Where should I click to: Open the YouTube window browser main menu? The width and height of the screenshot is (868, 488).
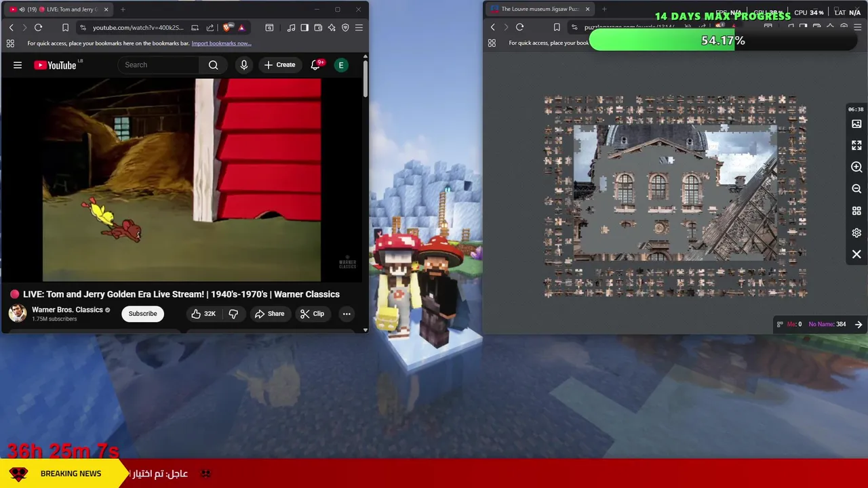359,27
